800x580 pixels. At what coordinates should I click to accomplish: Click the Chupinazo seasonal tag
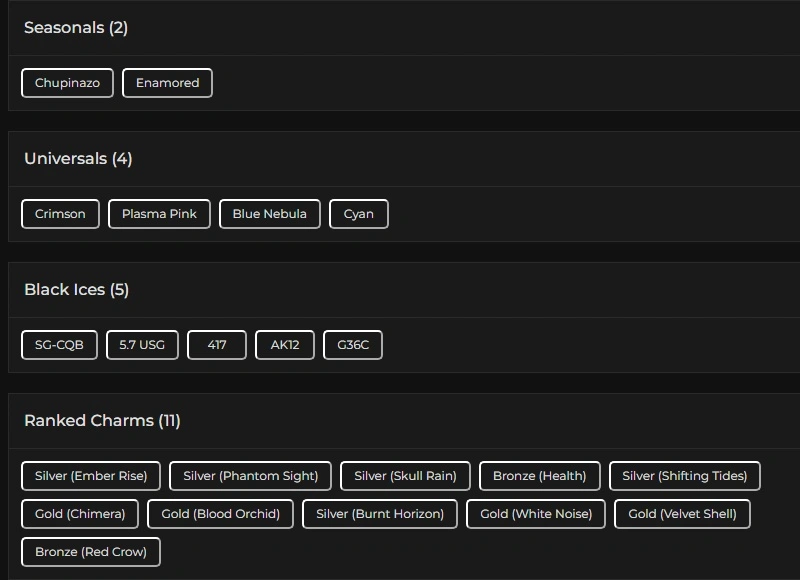(x=67, y=83)
